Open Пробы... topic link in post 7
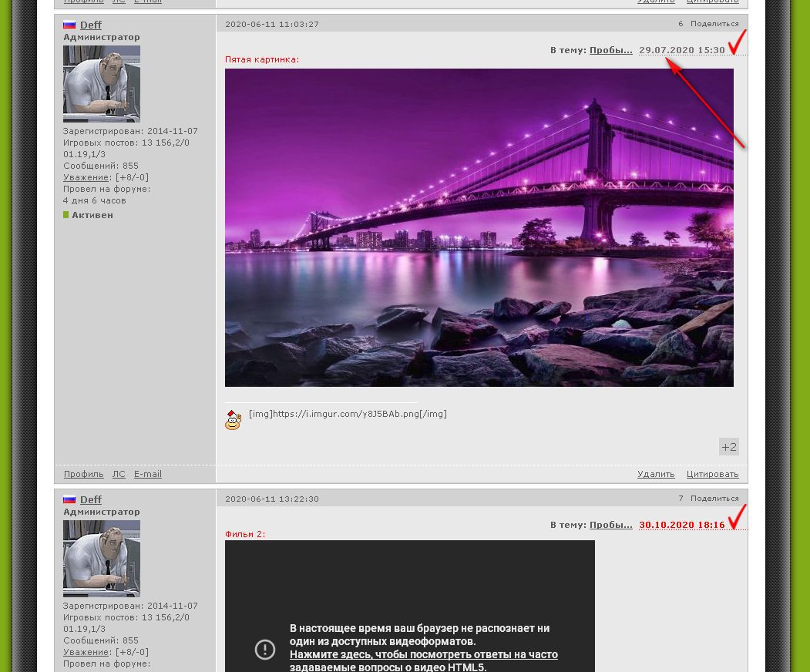The image size is (810, 672). click(610, 525)
